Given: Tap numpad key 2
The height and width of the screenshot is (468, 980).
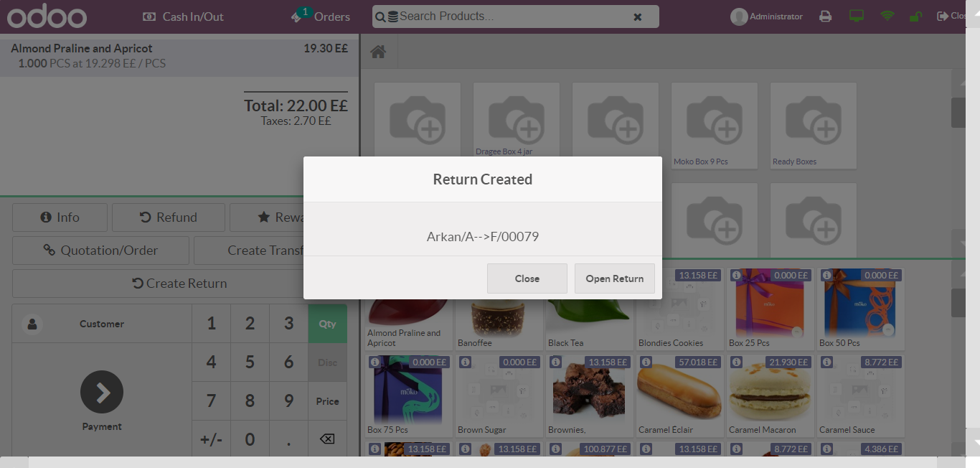Looking at the screenshot, I should (x=250, y=324).
